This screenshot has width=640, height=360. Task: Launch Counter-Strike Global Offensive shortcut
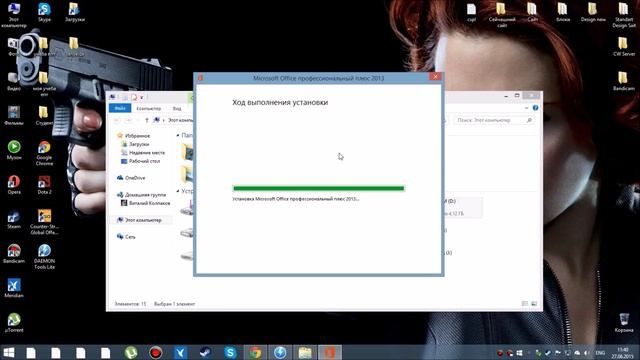coord(44,222)
